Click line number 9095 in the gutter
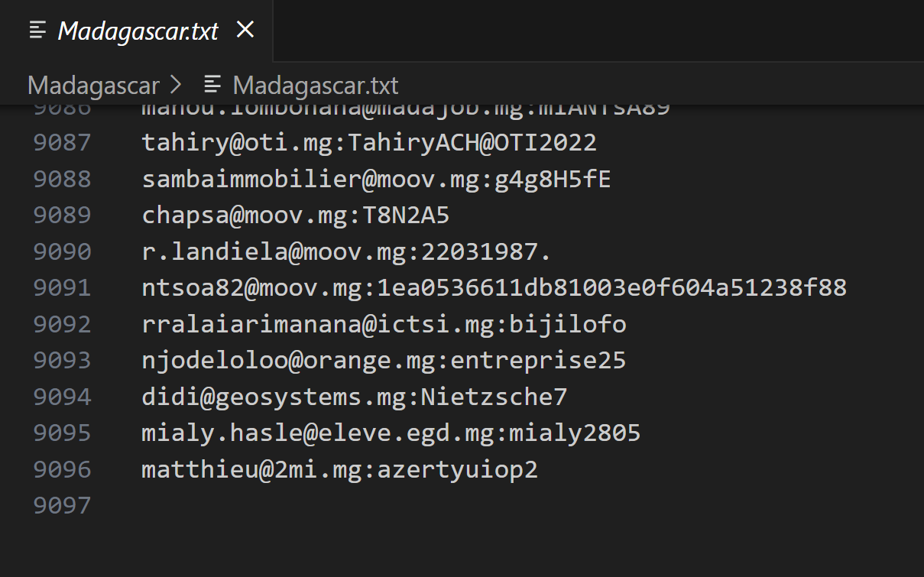The height and width of the screenshot is (577, 924). click(x=62, y=433)
